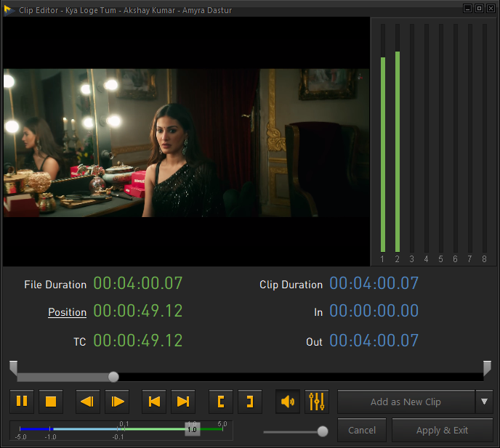Click Add as New Clip
Viewport: 500px width, 448px height.
[406, 402]
